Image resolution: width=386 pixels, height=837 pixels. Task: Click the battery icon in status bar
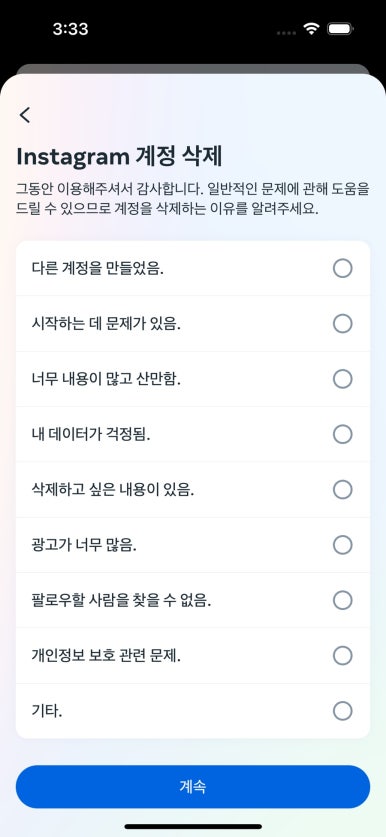click(x=340, y=29)
